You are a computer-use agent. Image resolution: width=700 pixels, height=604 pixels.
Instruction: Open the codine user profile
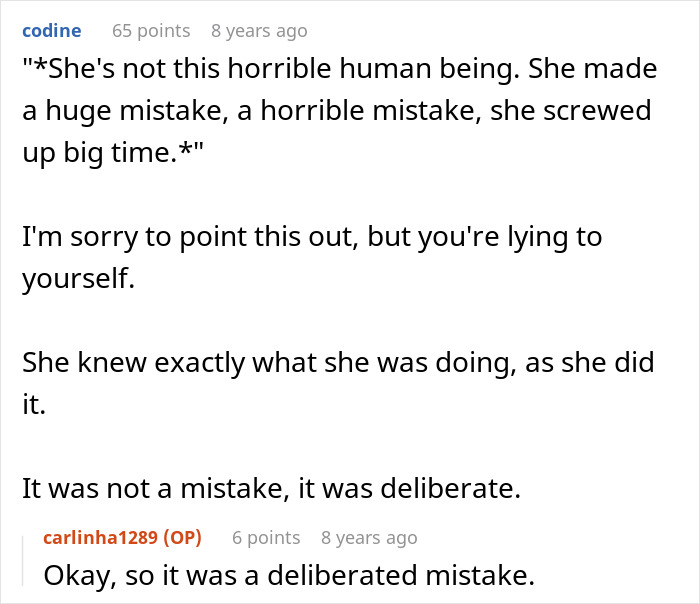pos(52,31)
